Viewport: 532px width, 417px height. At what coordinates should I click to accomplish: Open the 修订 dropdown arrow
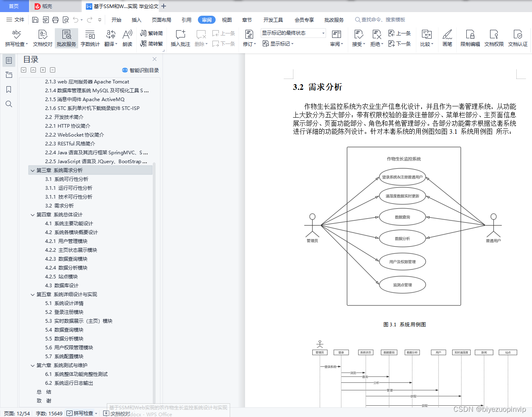click(254, 44)
